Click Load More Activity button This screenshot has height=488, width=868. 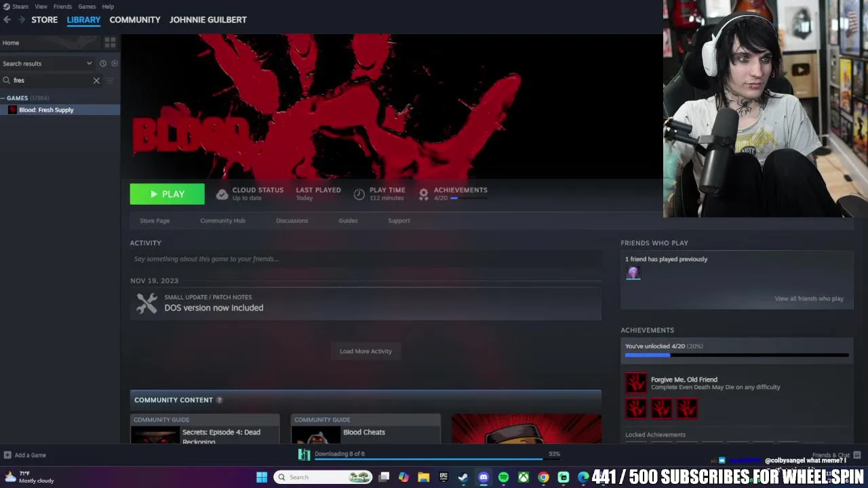click(x=366, y=351)
